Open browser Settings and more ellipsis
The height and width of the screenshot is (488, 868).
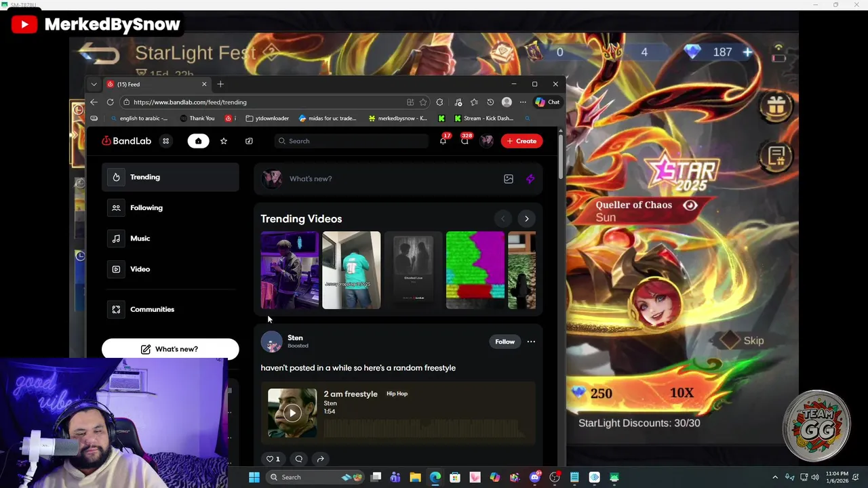point(523,102)
